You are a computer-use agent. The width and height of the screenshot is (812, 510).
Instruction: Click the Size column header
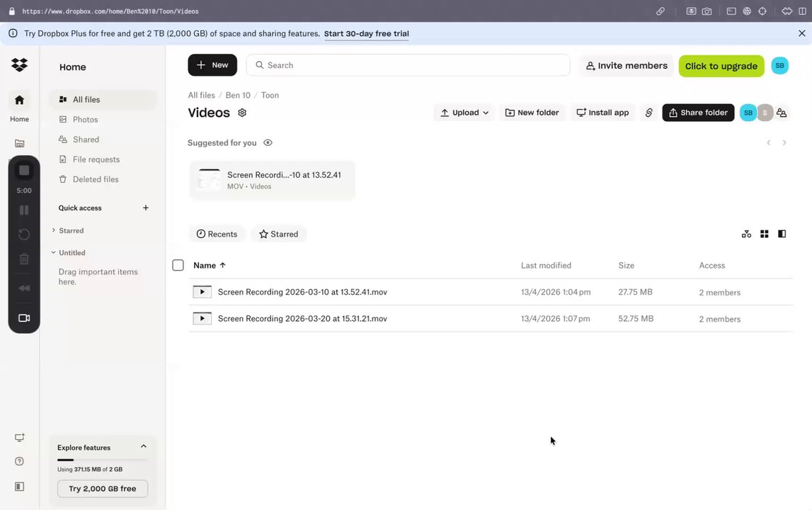pos(626,265)
